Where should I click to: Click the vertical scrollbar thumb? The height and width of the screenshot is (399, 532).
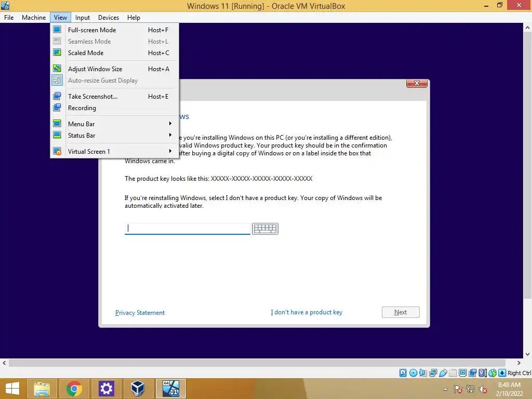528,166
